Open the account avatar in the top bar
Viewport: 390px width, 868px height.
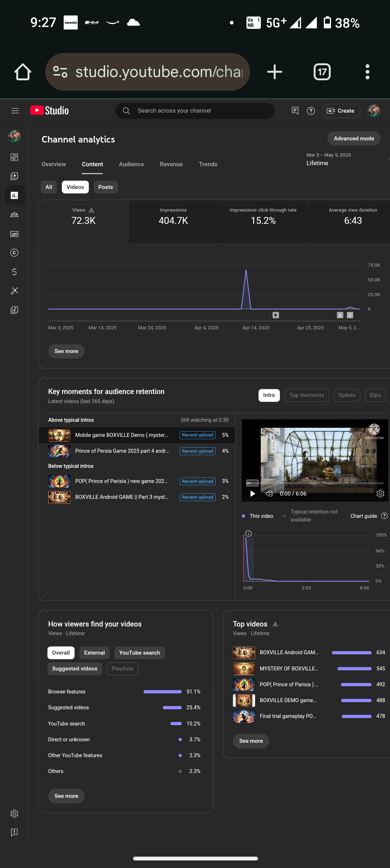point(374,111)
